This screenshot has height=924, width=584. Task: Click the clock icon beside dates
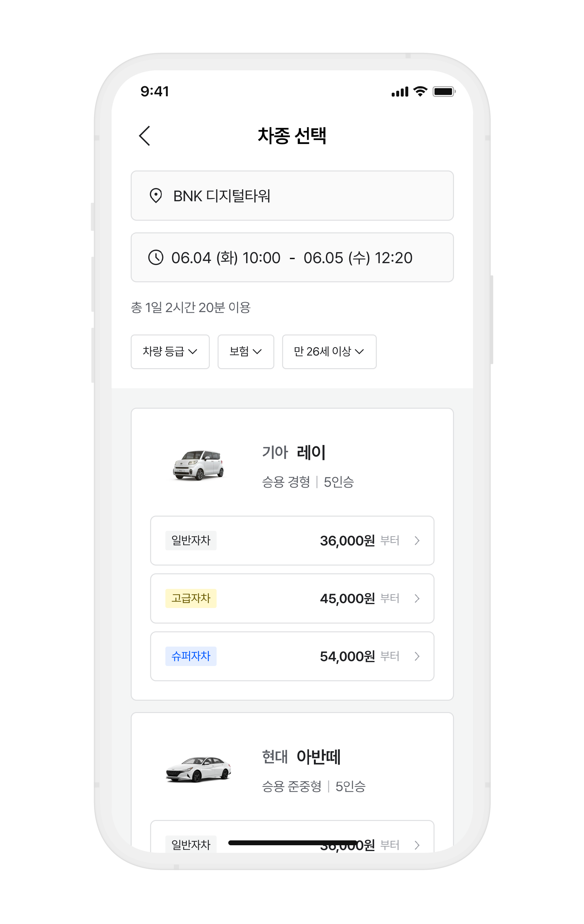[156, 257]
